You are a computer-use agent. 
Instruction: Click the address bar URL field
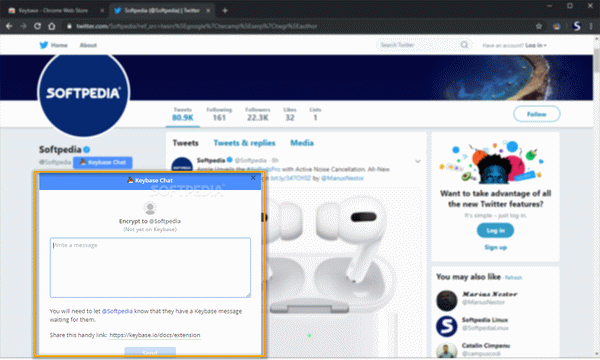coord(298,26)
